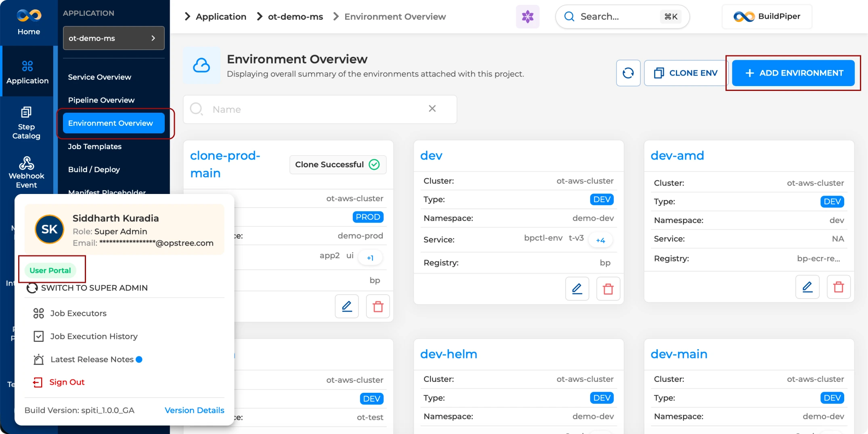Open the dev-main environment title
The height and width of the screenshot is (434, 868).
(x=679, y=354)
